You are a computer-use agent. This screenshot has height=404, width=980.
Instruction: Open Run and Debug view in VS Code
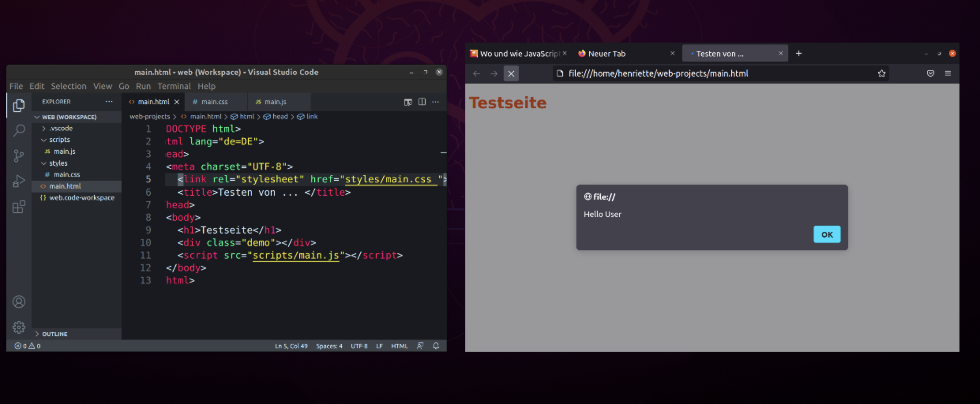(x=19, y=181)
